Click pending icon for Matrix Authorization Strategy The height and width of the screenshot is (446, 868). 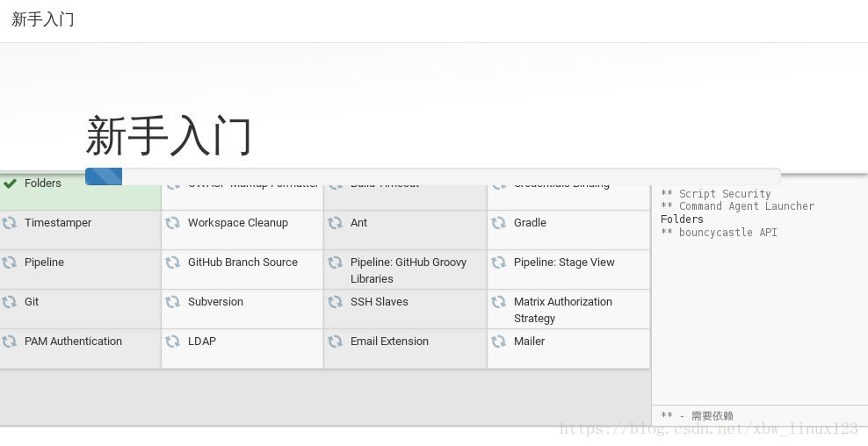(x=498, y=302)
